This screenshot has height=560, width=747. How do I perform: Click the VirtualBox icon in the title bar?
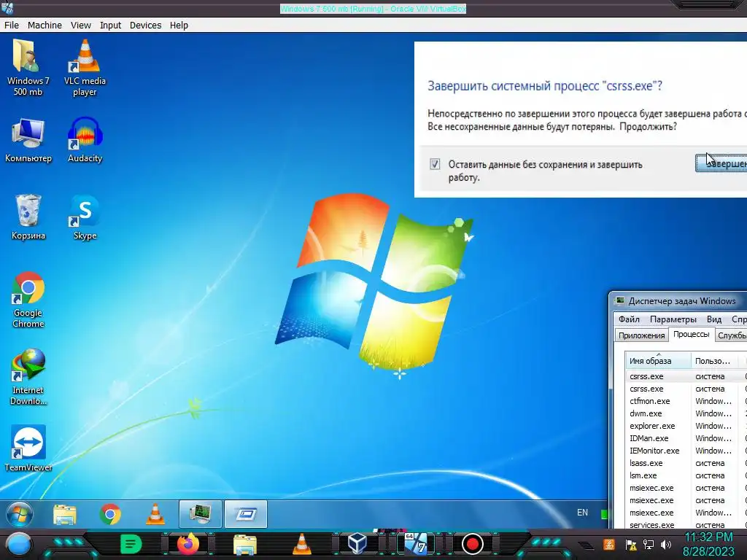pos(7,7)
